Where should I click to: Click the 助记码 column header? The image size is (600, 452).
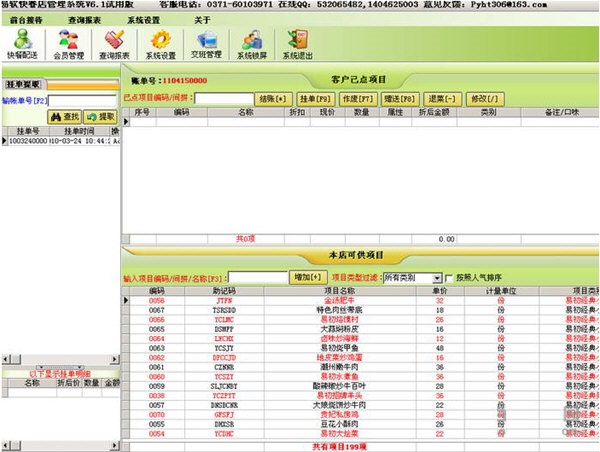224,291
